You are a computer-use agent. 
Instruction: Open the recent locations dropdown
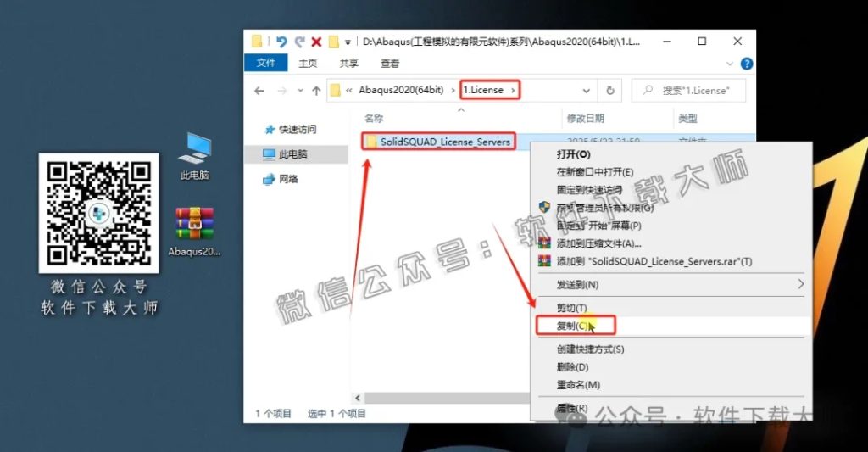tap(300, 90)
